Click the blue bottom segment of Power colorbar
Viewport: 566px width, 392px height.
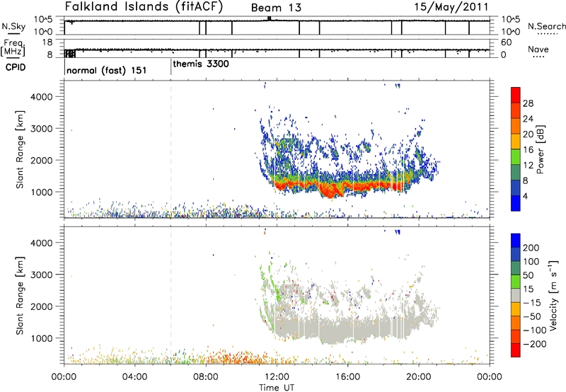(x=516, y=203)
